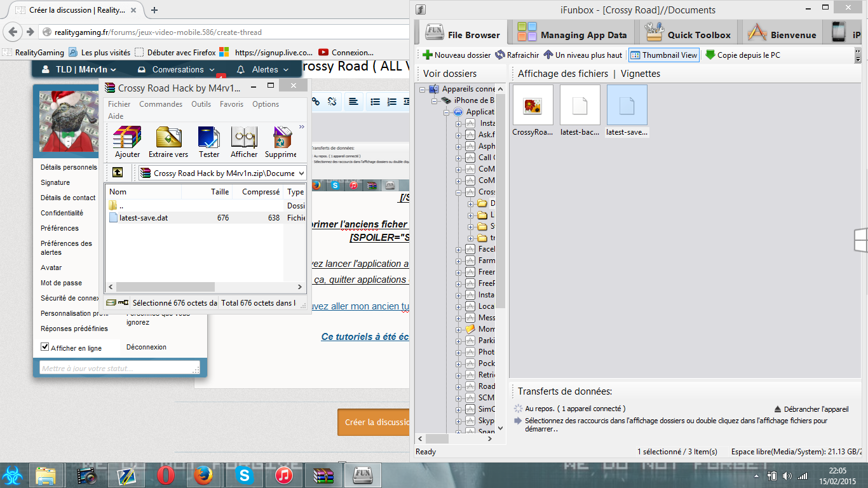The image size is (868, 488).
Task: Select latest-save.dat row in WinRAR
Action: click(x=206, y=217)
